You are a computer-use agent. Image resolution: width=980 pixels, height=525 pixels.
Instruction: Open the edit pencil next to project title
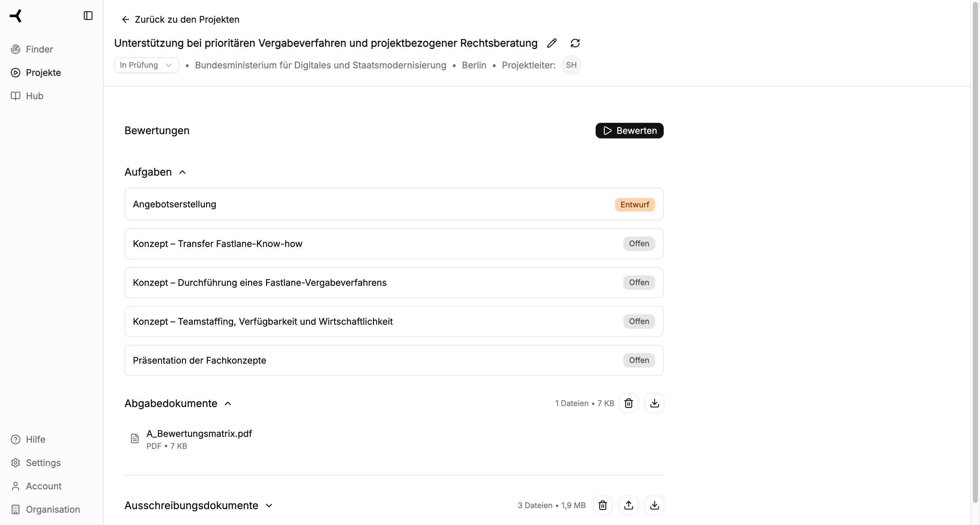[x=552, y=43]
